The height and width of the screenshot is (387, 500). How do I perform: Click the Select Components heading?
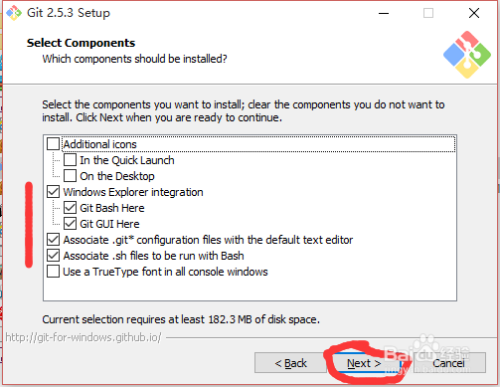81,43
